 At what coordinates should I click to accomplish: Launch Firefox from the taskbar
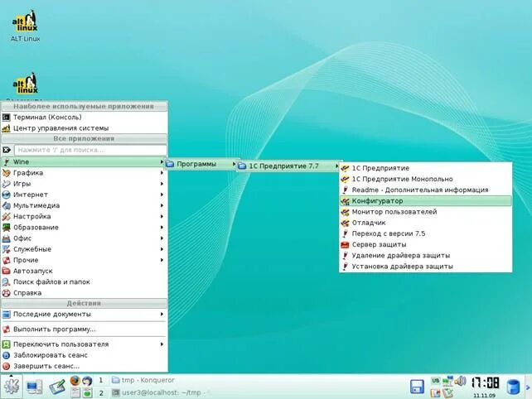click(x=75, y=381)
